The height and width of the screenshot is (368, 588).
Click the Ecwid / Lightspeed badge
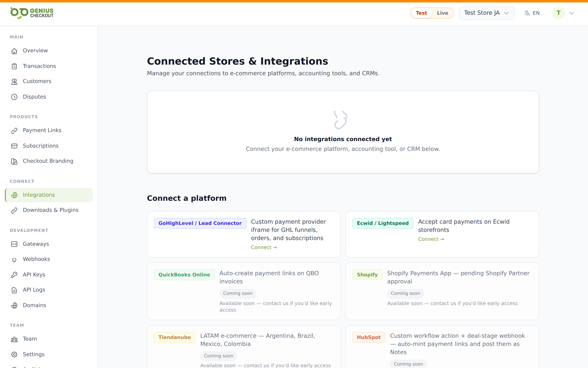(383, 223)
